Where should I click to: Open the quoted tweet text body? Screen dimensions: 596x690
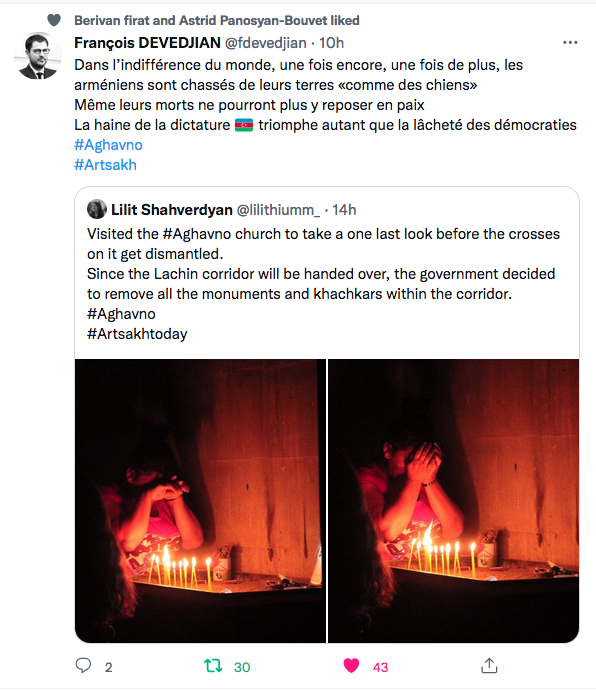tap(324, 284)
